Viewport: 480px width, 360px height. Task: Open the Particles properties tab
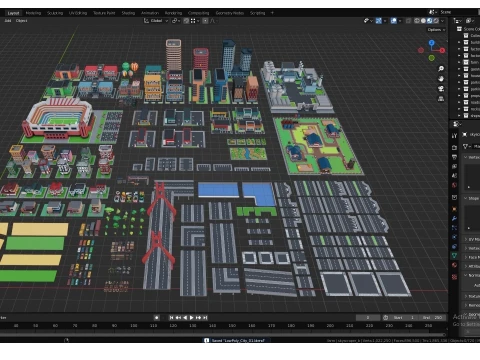[x=454, y=228]
